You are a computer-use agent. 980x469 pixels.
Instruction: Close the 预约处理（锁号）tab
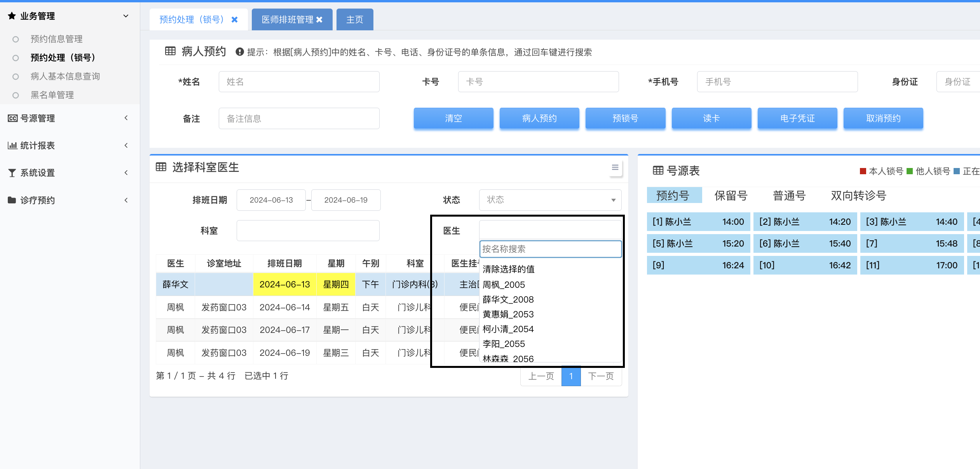(x=234, y=19)
